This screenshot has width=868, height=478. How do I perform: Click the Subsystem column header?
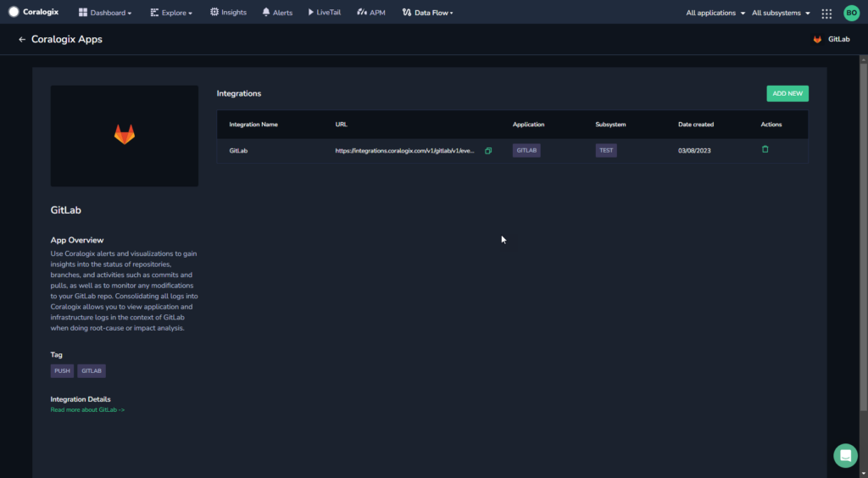click(610, 125)
